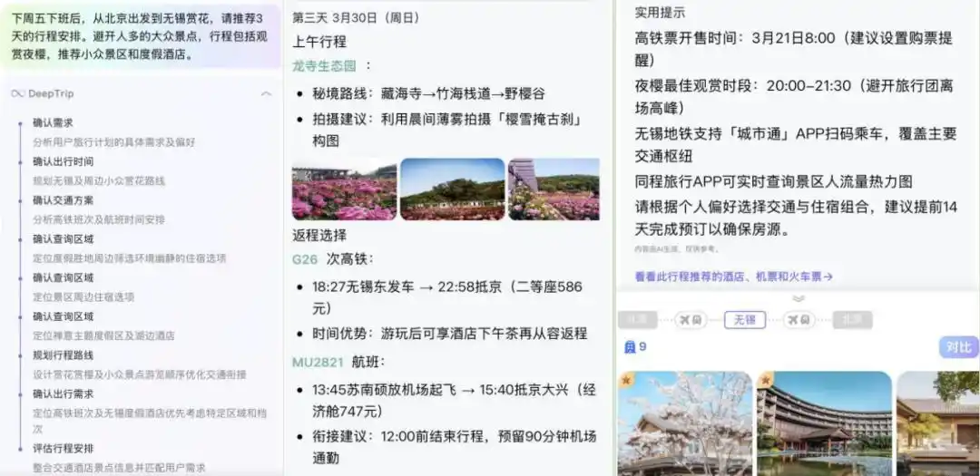Open link 看看此行程推荐的酒店、机票和火车票

(x=733, y=277)
